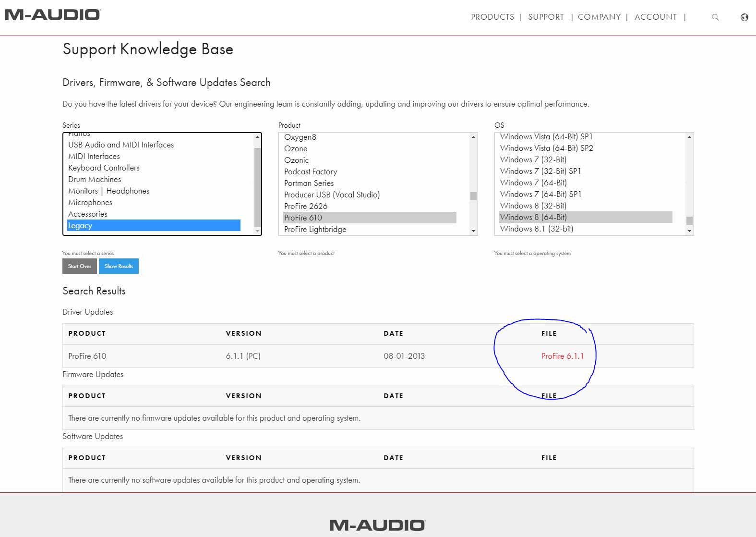Click Series list scroll up arrow
The image size is (756, 537).
(x=258, y=137)
